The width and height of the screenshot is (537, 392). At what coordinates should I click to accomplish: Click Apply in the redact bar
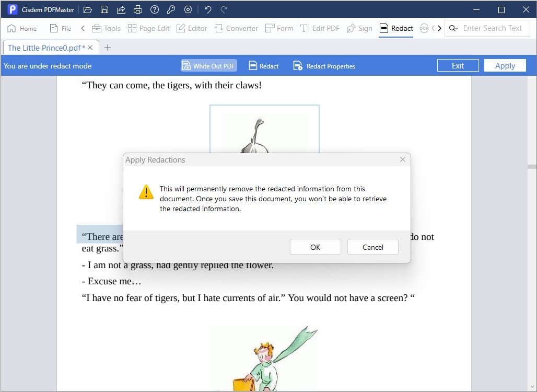click(x=505, y=65)
